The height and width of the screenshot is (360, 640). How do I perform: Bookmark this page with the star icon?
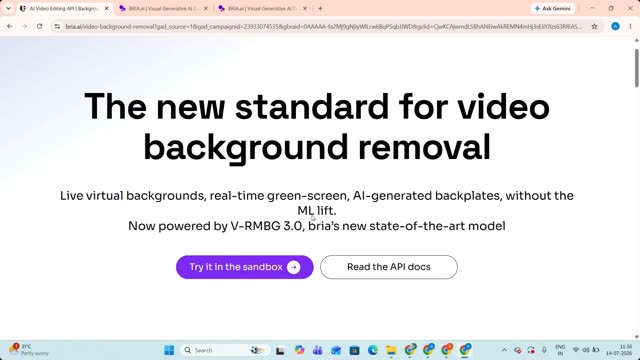click(594, 27)
